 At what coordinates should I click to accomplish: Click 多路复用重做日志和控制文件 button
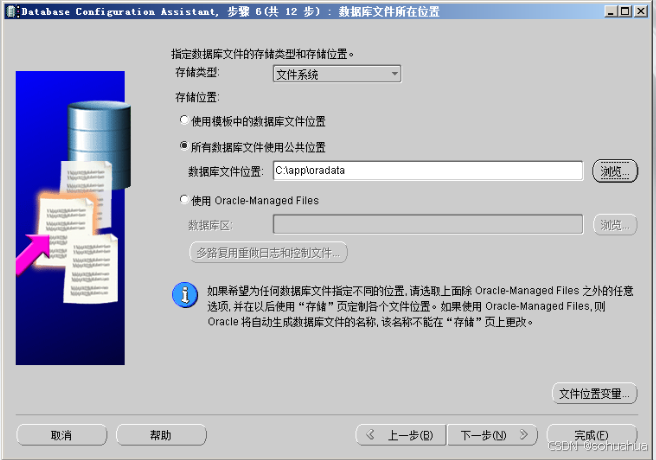pyautogui.click(x=268, y=253)
